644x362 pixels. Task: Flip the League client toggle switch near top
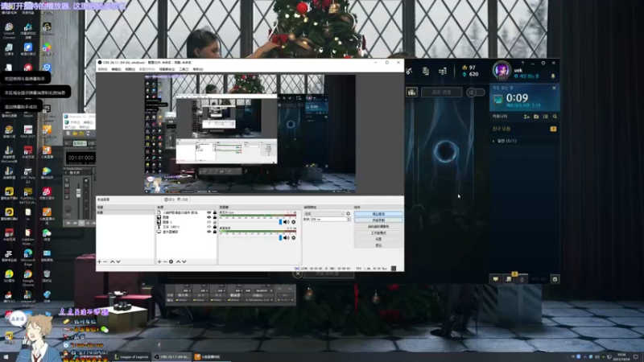[x=475, y=93]
